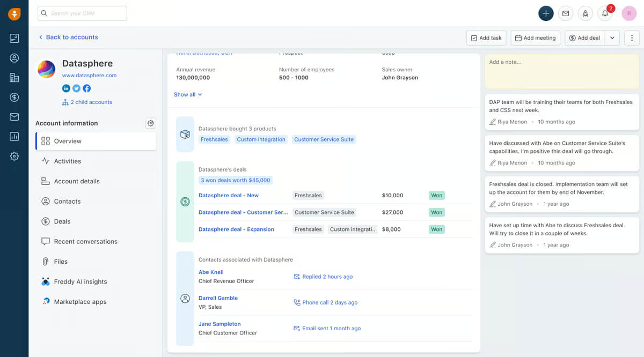This screenshot has height=357, width=644.
Task: Click the products box icon
Action: 185,135
